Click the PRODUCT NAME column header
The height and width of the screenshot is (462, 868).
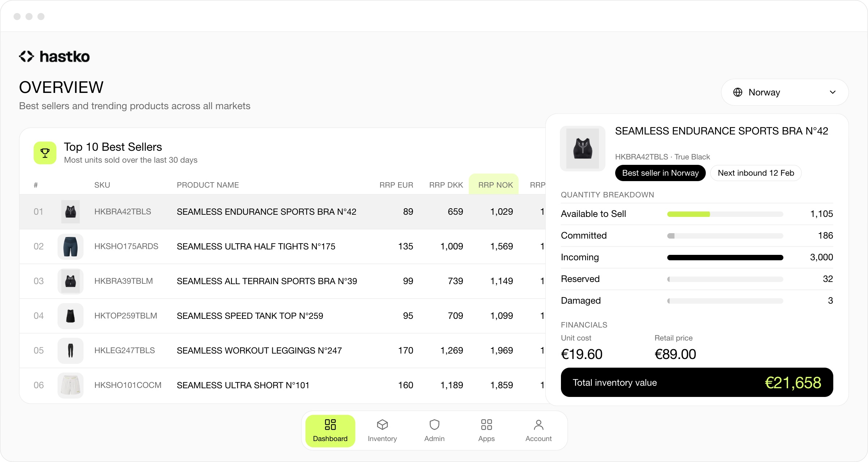tap(208, 185)
